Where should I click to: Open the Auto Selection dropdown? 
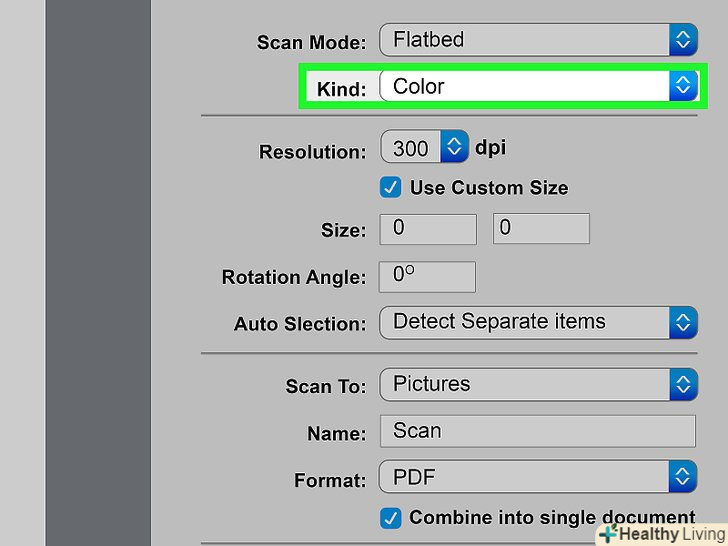tap(524, 322)
